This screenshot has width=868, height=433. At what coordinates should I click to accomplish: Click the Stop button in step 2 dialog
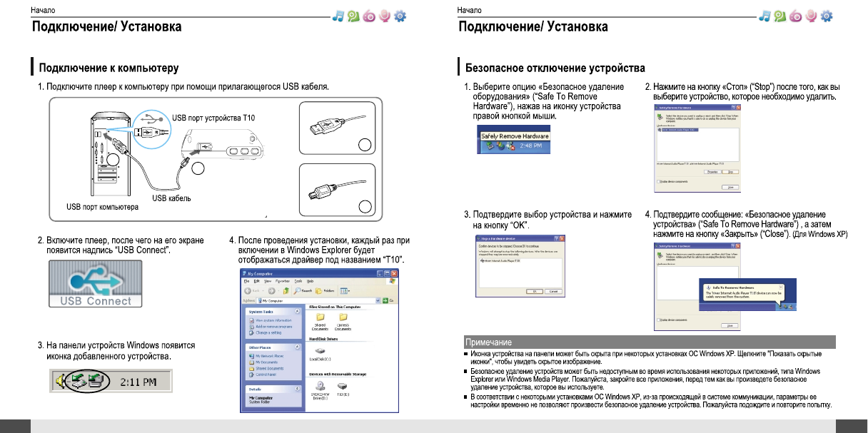[730, 172]
